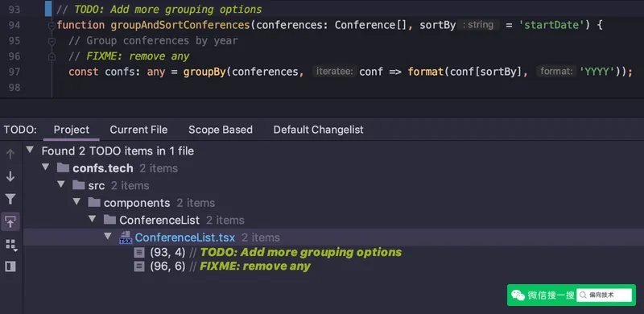Switch to the Project tab

(72, 130)
